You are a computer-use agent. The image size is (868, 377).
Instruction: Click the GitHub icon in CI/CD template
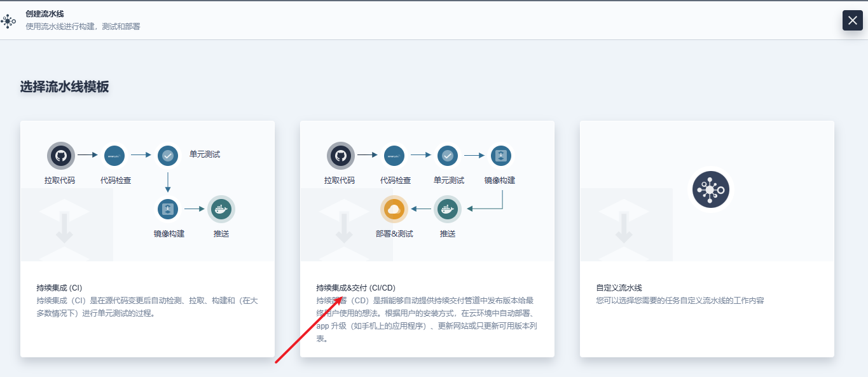pos(340,156)
